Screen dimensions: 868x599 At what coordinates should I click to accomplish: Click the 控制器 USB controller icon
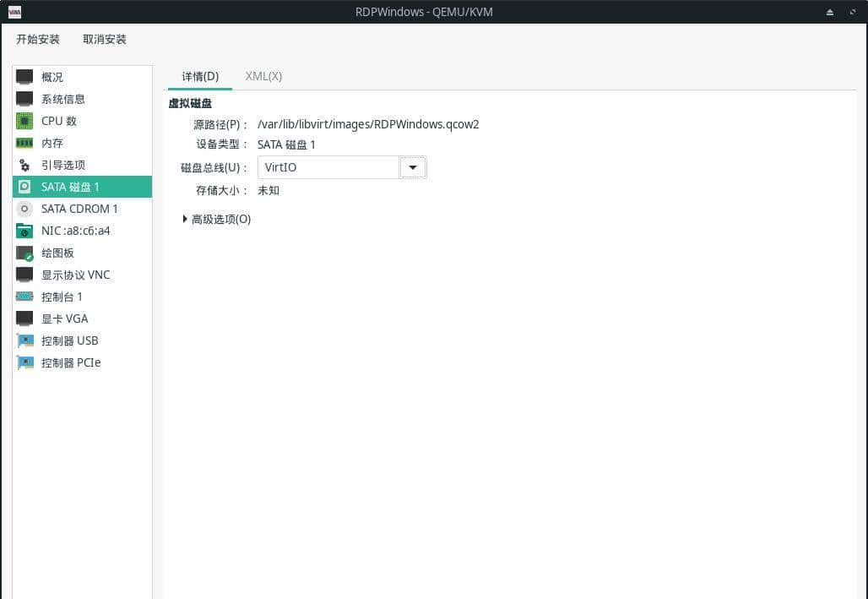[x=24, y=340]
